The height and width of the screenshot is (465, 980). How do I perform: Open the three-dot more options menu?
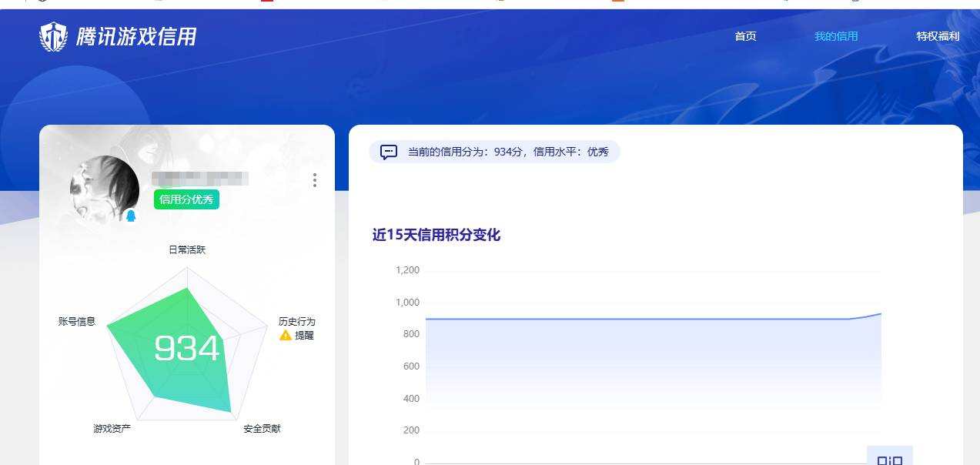click(x=314, y=180)
